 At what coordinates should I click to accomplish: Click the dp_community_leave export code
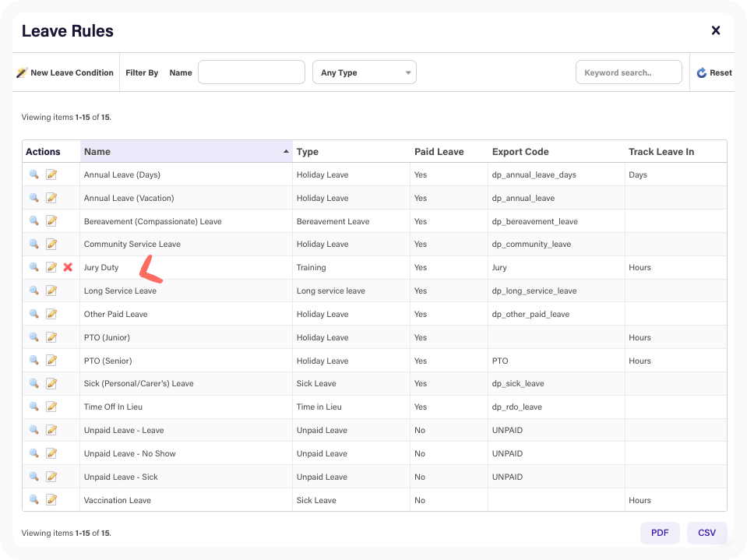pos(531,245)
